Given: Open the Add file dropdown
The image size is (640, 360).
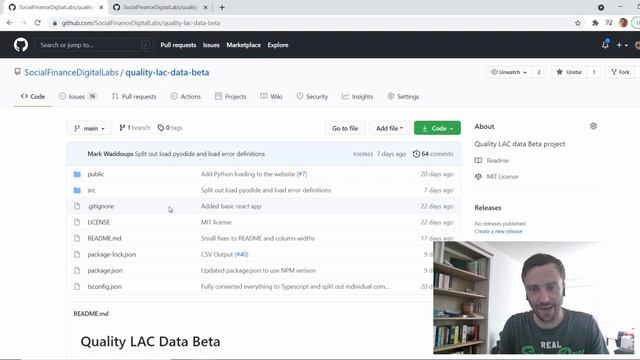Looking at the screenshot, I should (389, 128).
